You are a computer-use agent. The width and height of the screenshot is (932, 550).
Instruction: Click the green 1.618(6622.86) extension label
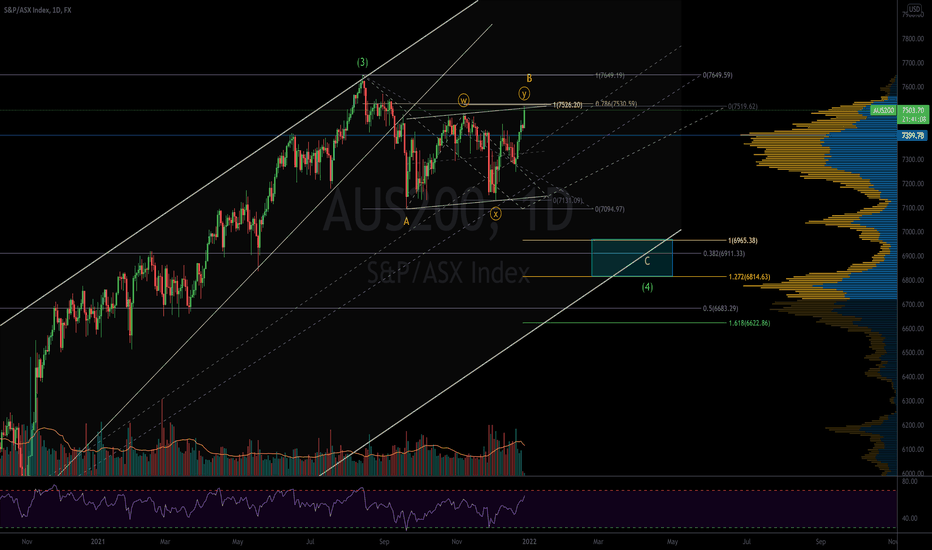(749, 323)
